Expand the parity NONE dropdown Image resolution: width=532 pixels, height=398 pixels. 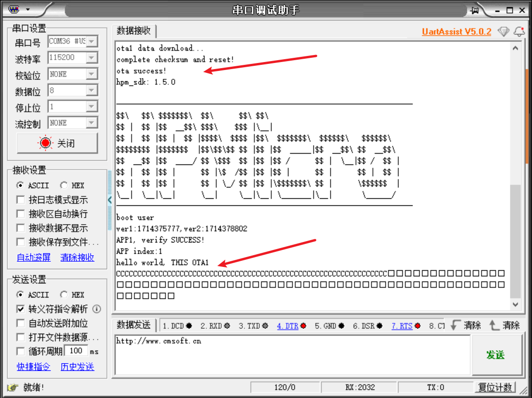[92, 74]
